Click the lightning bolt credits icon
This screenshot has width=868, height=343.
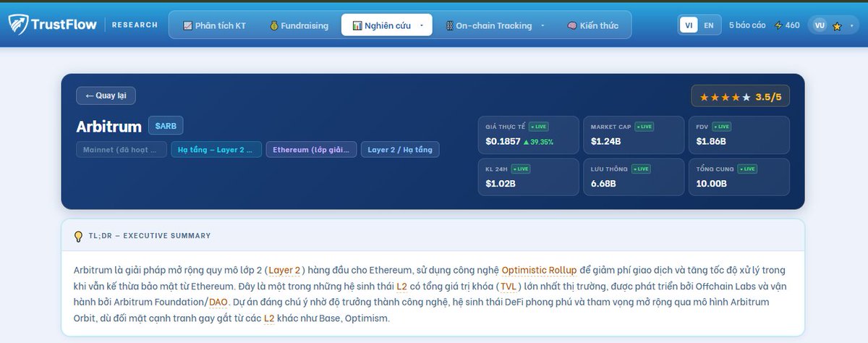pyautogui.click(x=778, y=25)
